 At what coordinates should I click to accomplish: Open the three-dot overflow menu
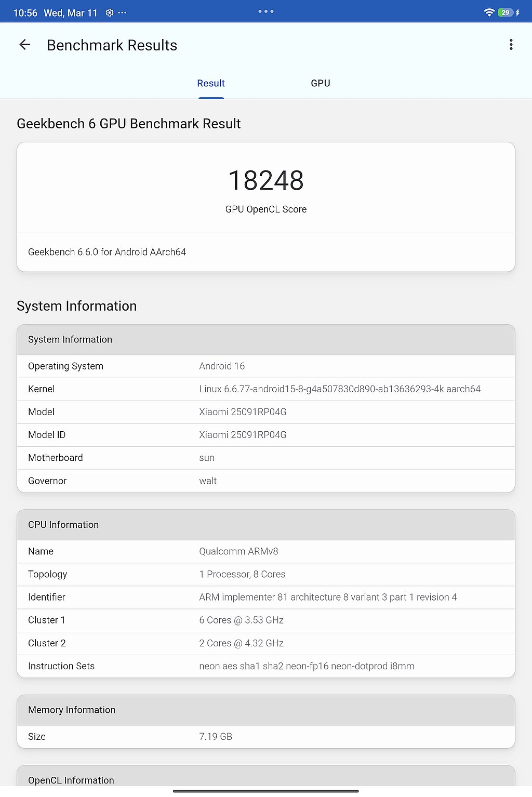pos(511,45)
